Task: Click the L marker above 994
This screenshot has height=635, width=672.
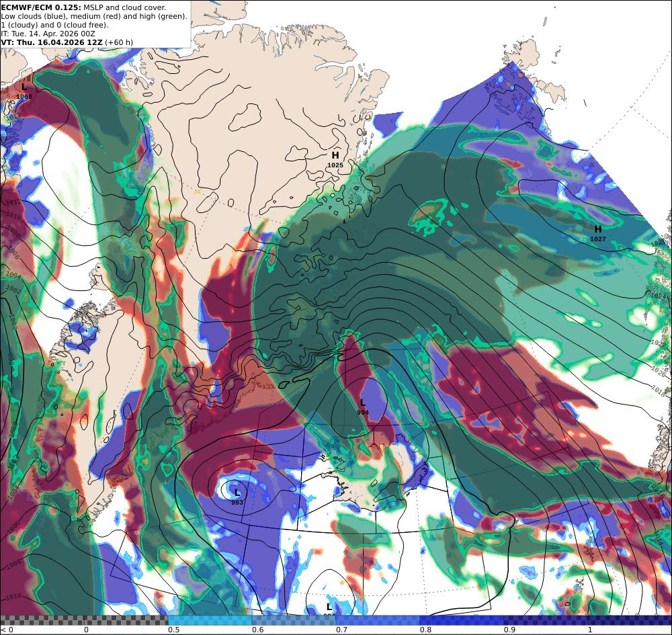Action: click(363, 403)
